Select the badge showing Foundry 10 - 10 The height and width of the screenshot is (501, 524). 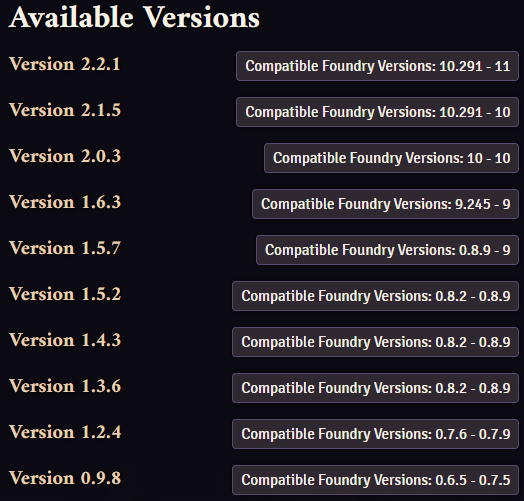[391, 158]
